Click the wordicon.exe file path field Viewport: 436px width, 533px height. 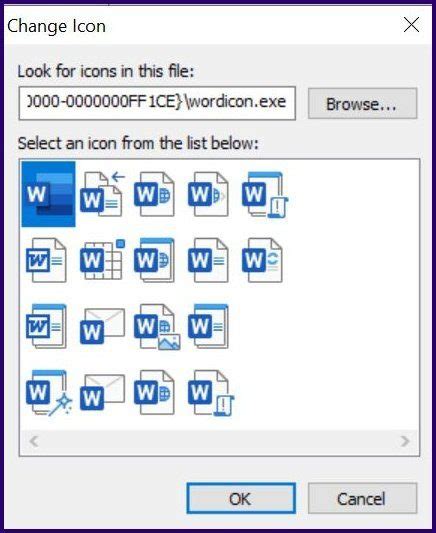pos(157,103)
